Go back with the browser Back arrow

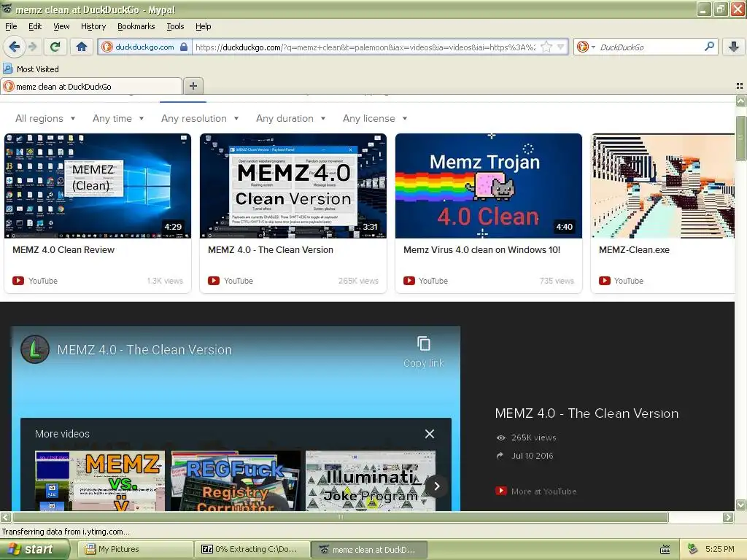pyautogui.click(x=14, y=47)
